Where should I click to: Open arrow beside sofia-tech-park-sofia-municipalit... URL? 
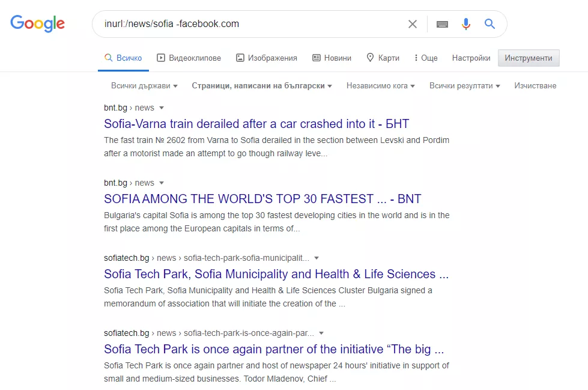point(317,258)
